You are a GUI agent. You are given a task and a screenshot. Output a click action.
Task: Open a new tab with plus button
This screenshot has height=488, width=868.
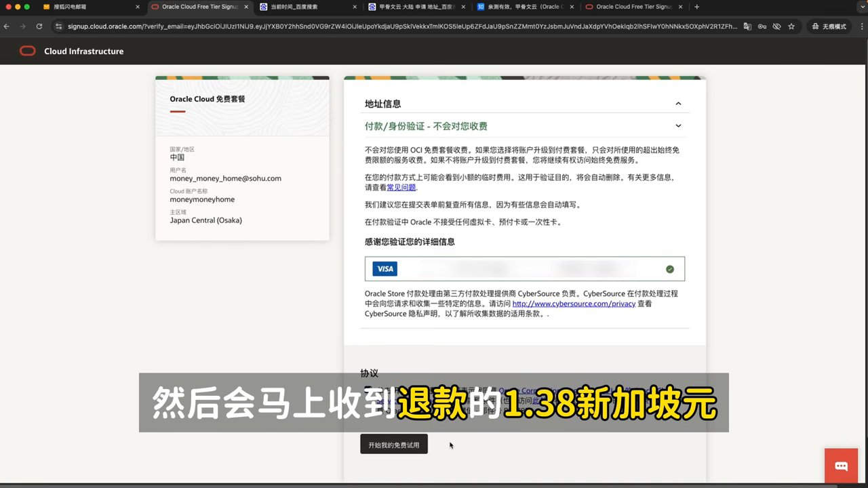[696, 7]
